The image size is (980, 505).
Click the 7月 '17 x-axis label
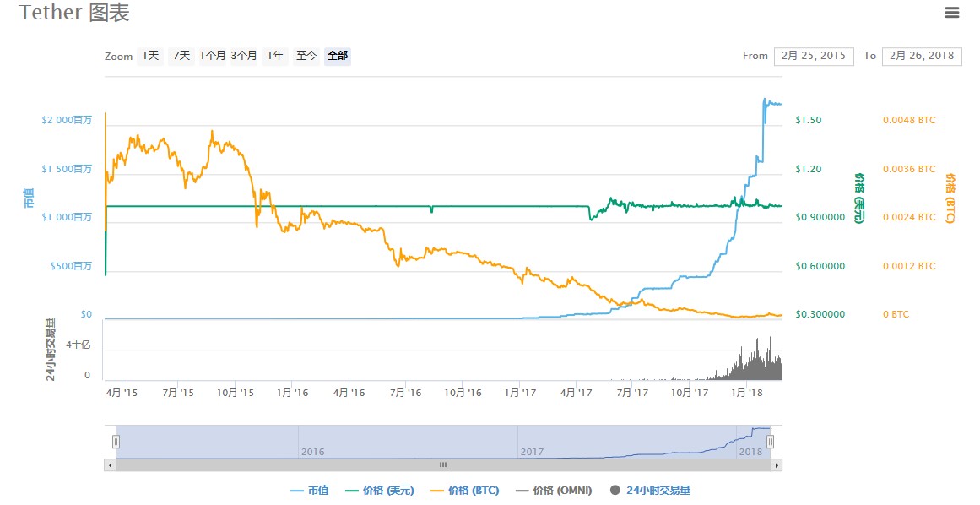(632, 393)
